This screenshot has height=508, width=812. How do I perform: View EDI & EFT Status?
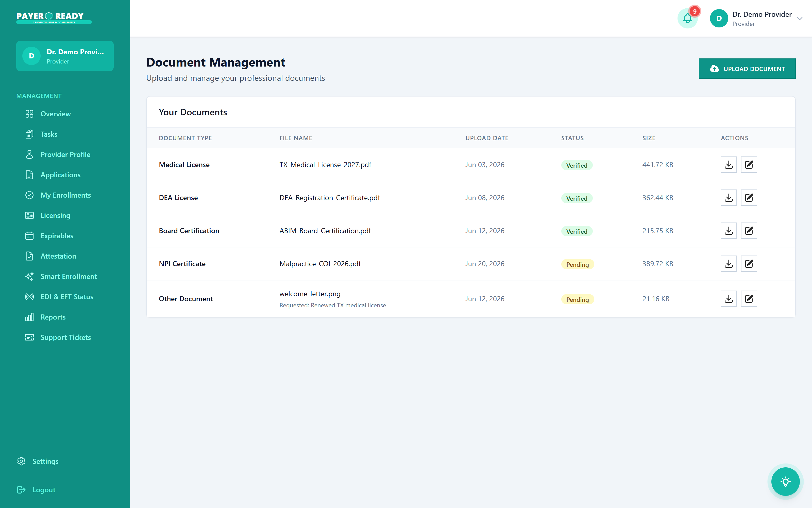[x=65, y=297]
